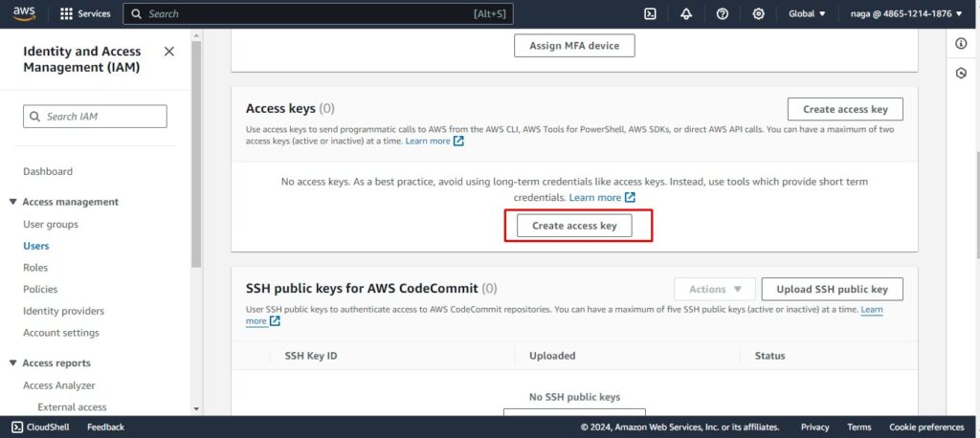This screenshot has height=438, width=980.
Task: Click Upload SSH public key button
Action: [832, 290]
